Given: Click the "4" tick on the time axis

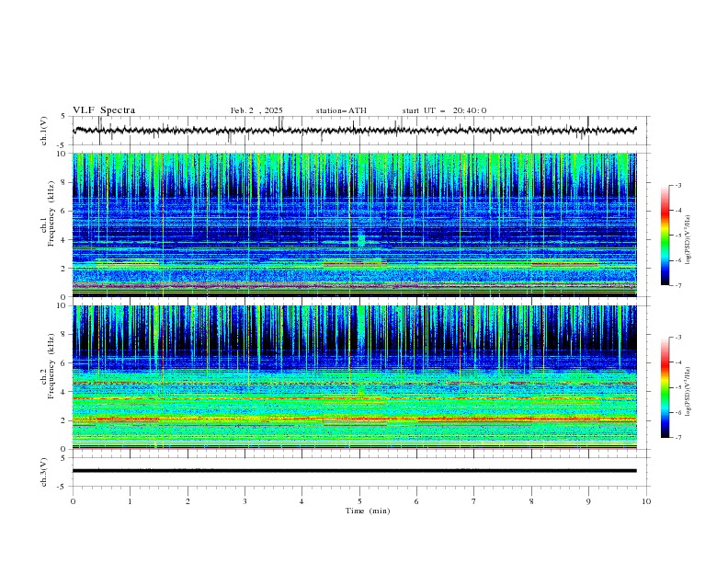Looking at the screenshot, I should coord(301,501).
